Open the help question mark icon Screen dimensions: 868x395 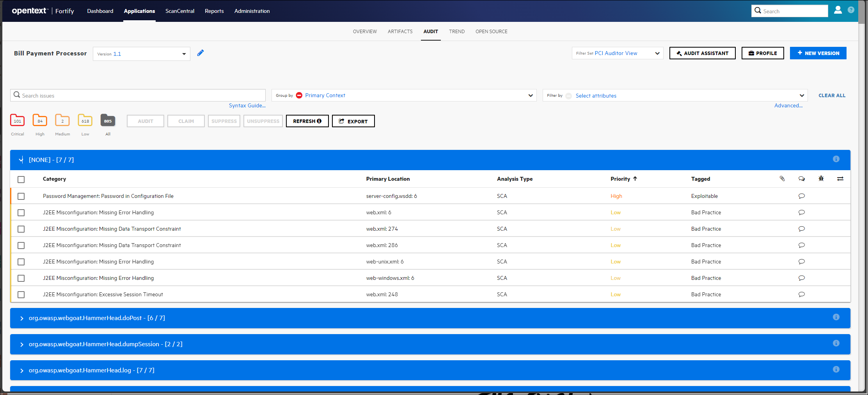pyautogui.click(x=851, y=10)
